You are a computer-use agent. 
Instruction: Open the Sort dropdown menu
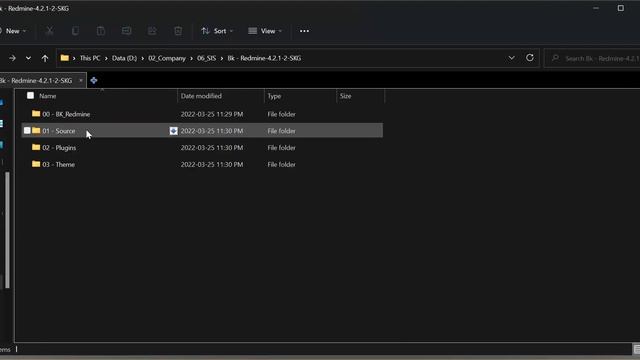(217, 31)
